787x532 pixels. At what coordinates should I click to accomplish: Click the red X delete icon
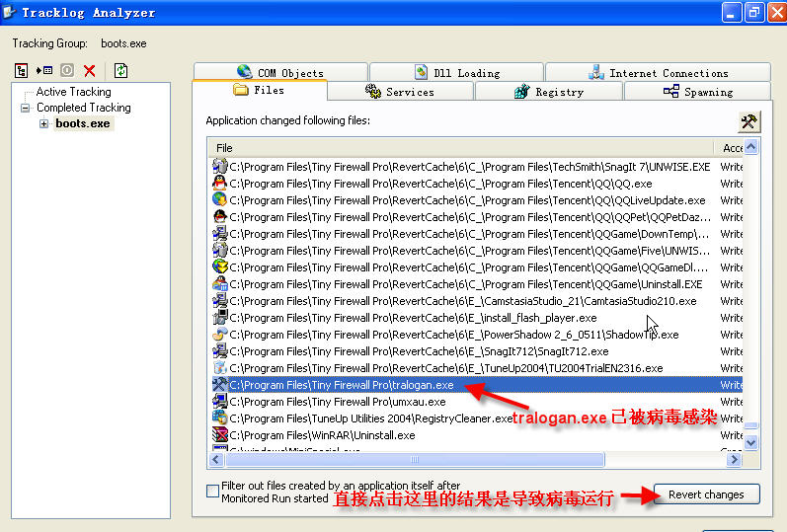click(90, 71)
